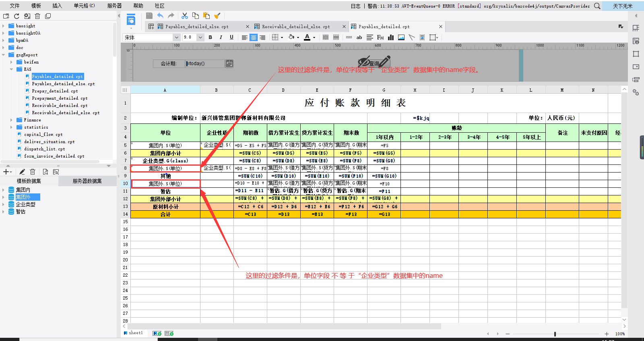644x341 pixels.
Task: Close the Receivable_detailed_else.cpt tab
Action: [344, 27]
